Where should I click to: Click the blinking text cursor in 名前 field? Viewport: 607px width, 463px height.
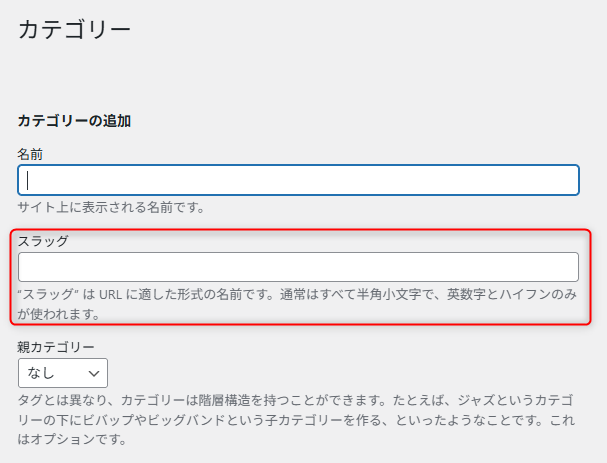[x=27, y=180]
